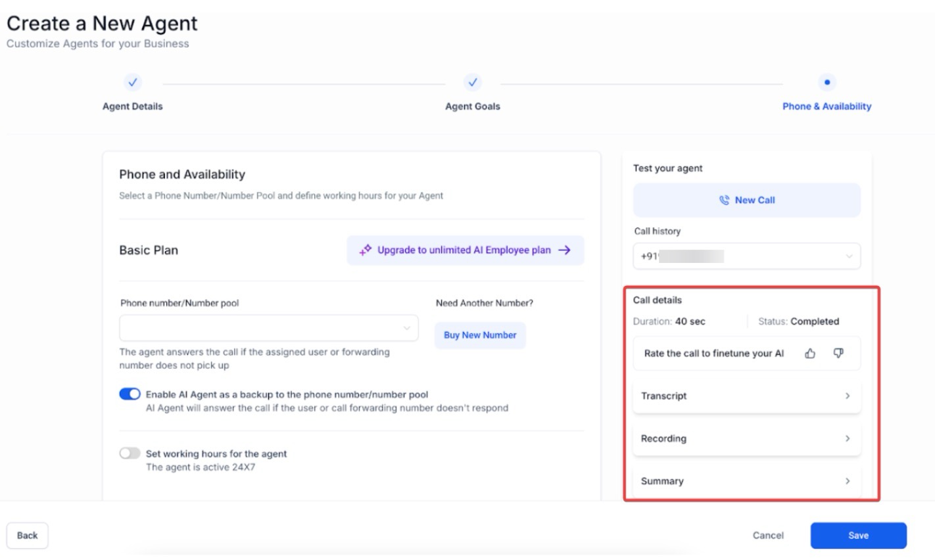The image size is (935, 560).
Task: Disable AI Agent as backup toggle
Action: point(130,394)
